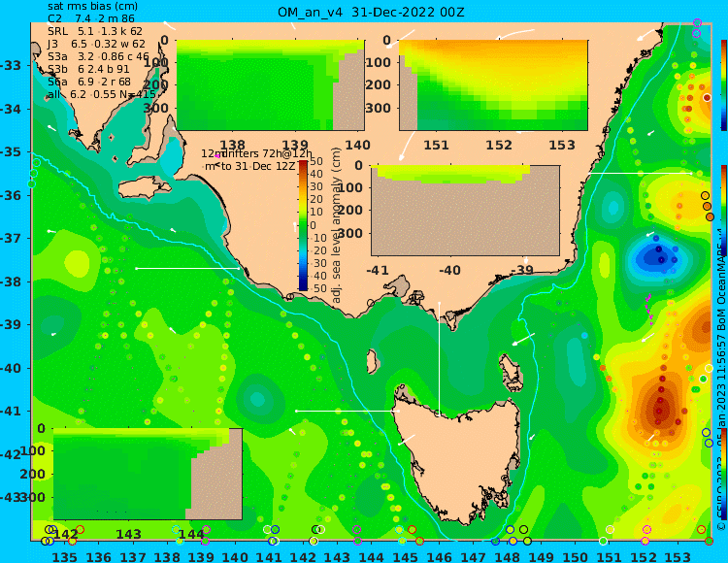The height and width of the screenshot is (563, 728).
Task: Click the S3a 3.2 statistics row
Action: [98, 56]
